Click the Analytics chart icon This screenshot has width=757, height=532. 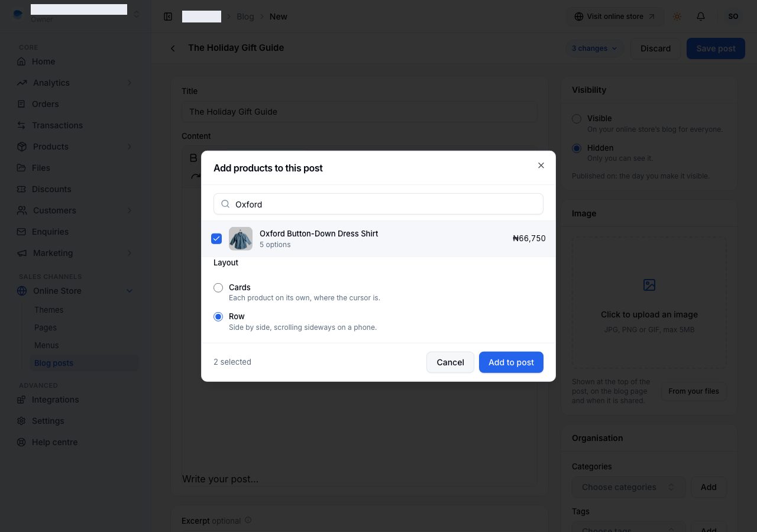[x=22, y=83]
